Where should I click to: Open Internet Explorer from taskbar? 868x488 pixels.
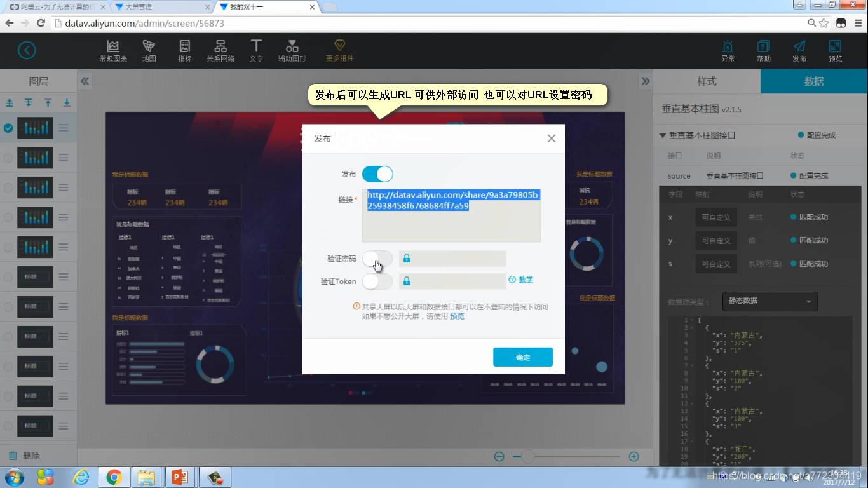(x=81, y=477)
